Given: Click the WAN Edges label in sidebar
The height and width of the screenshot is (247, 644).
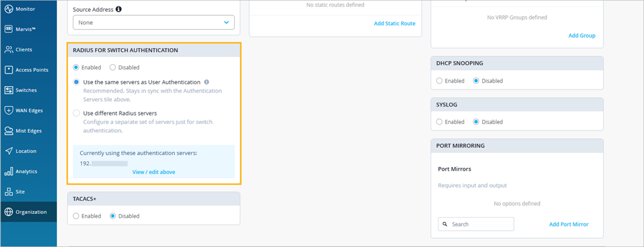Looking at the screenshot, I should [29, 111].
